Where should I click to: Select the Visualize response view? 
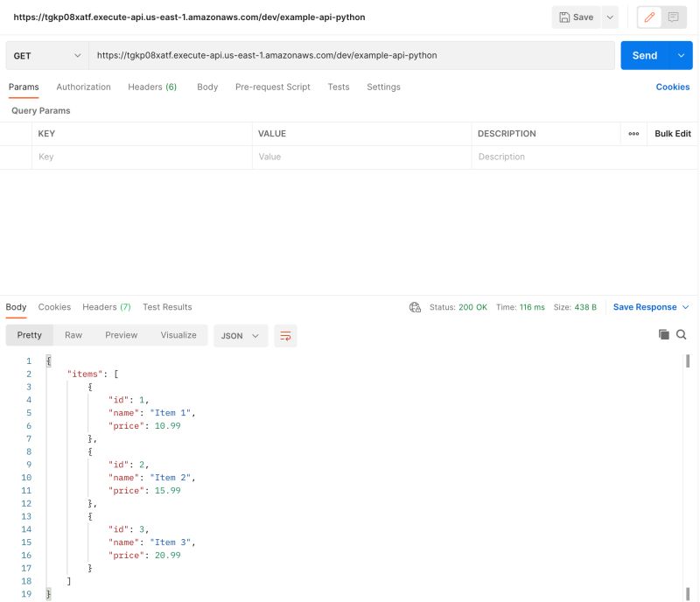click(x=178, y=335)
